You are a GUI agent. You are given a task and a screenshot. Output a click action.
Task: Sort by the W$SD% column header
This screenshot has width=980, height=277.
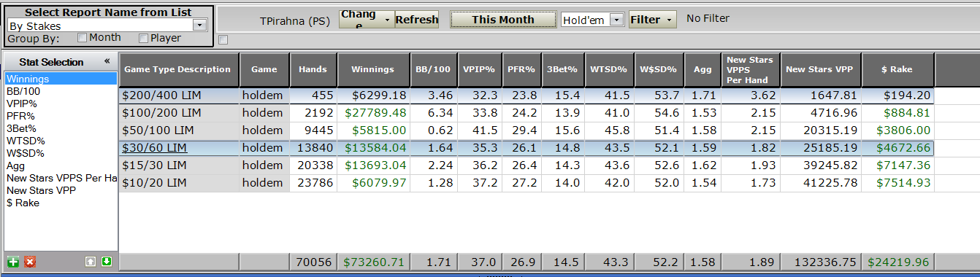tap(658, 69)
